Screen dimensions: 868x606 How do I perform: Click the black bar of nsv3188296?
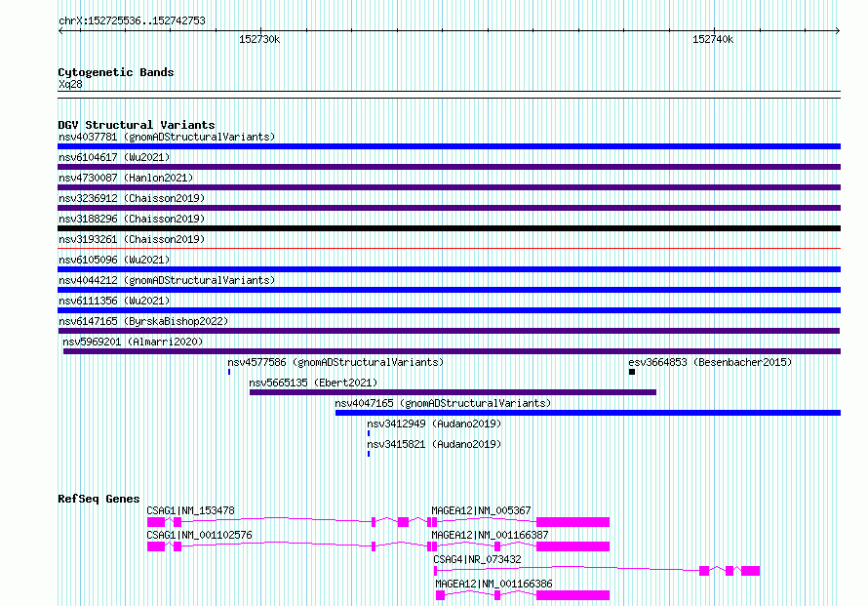[x=449, y=228]
